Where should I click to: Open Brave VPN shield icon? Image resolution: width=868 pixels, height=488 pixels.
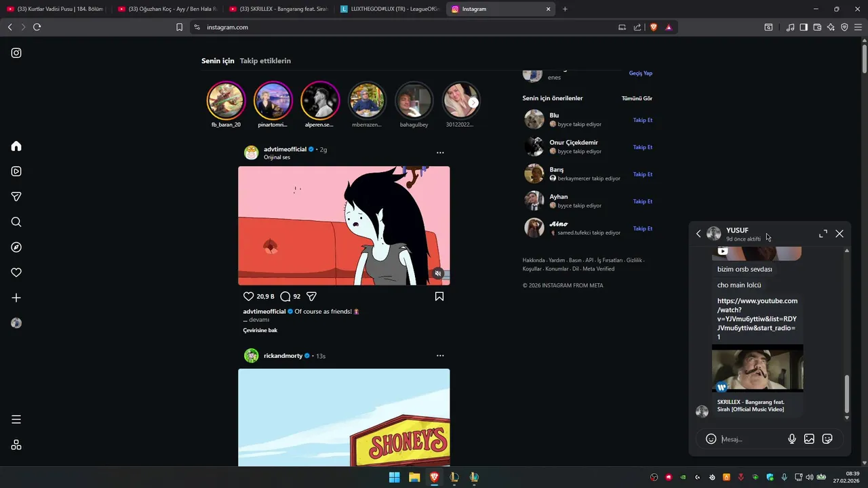[844, 27]
